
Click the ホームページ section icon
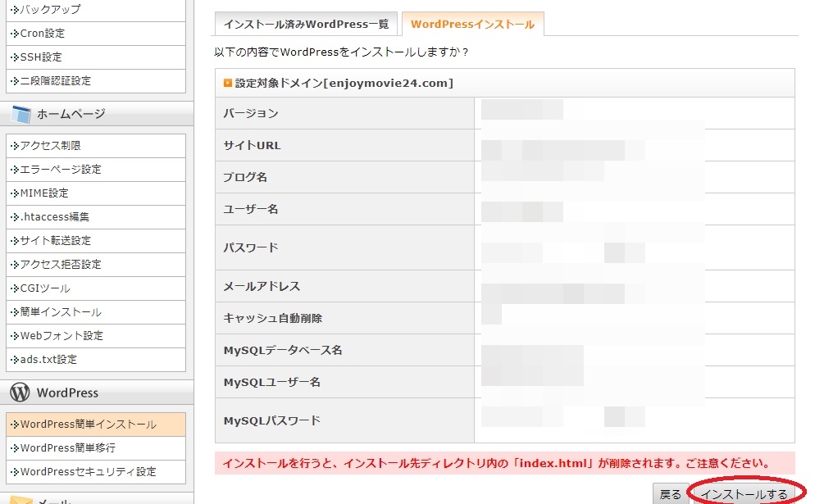(20, 114)
